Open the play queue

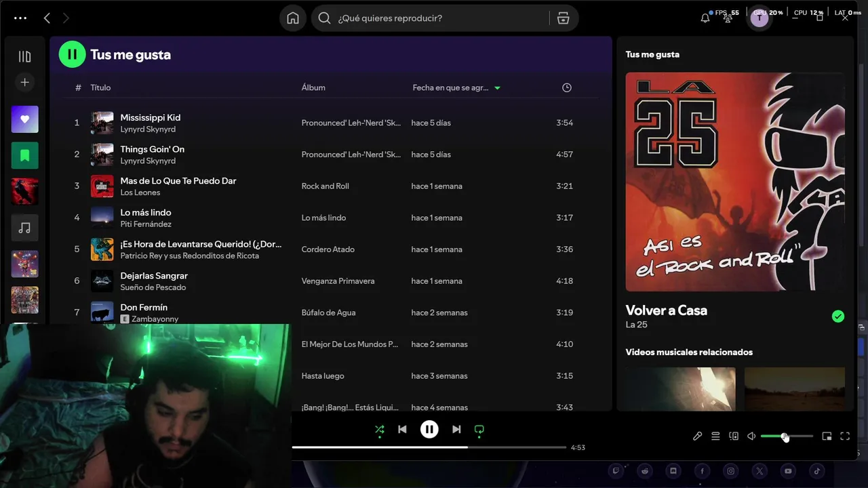pyautogui.click(x=715, y=436)
